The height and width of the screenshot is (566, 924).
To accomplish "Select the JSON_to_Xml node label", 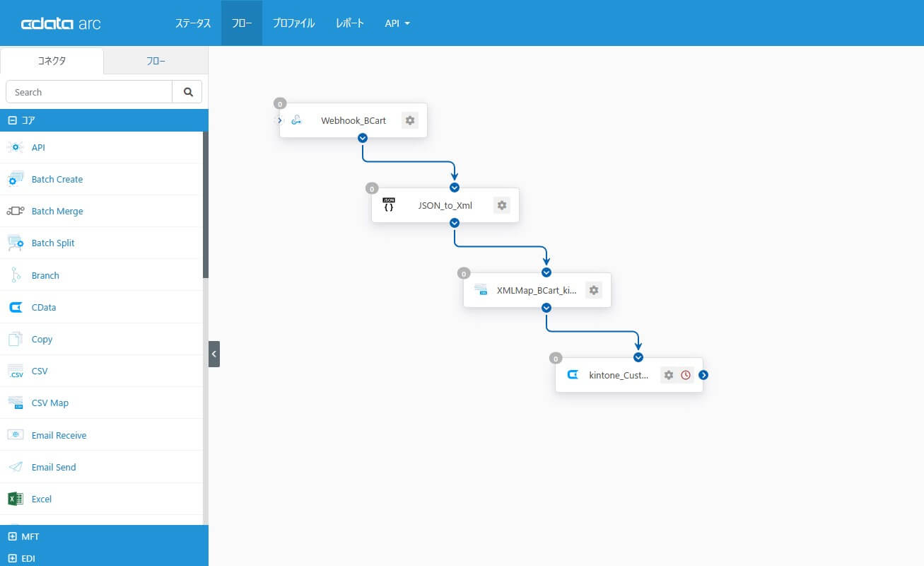I will 445,206.
